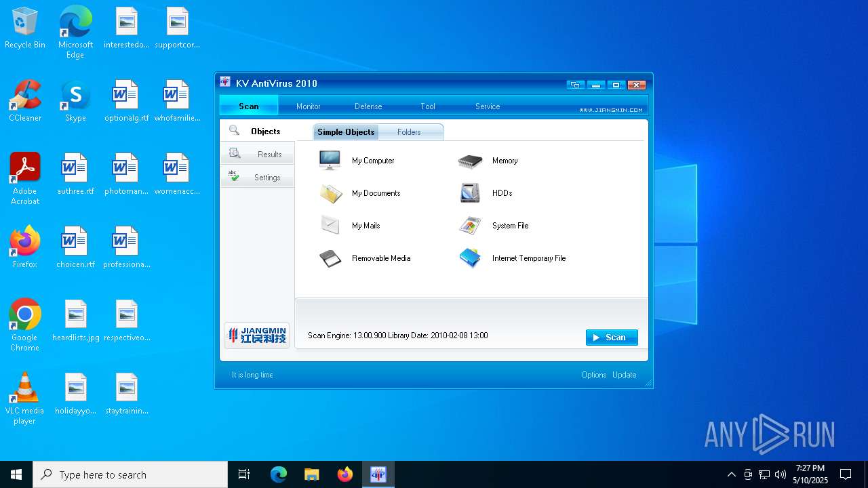Image resolution: width=868 pixels, height=488 pixels.
Task: Select the My Documents folder icon
Action: tap(330, 193)
